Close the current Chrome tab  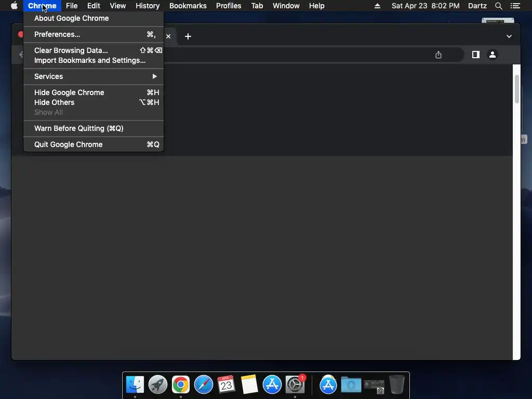tap(168, 36)
